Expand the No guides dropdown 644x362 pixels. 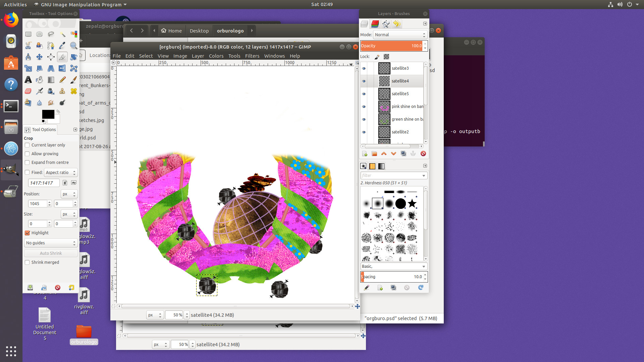(x=51, y=243)
